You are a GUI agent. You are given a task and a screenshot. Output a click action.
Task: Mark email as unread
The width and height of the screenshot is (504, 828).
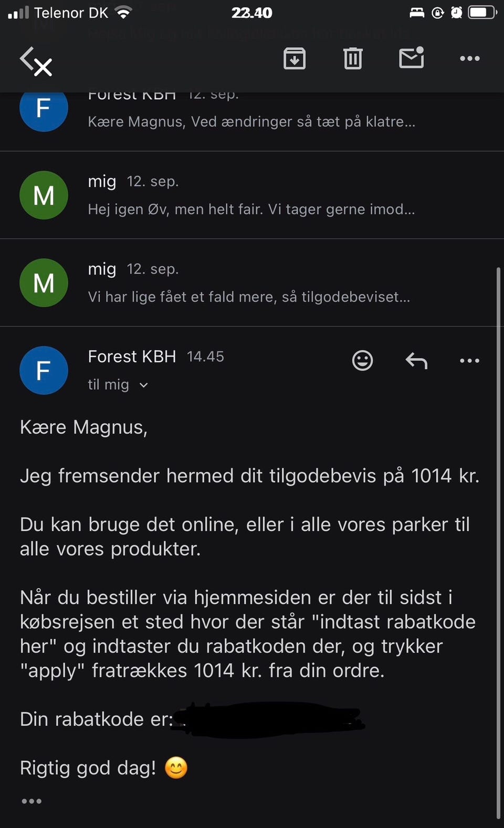coord(411,58)
